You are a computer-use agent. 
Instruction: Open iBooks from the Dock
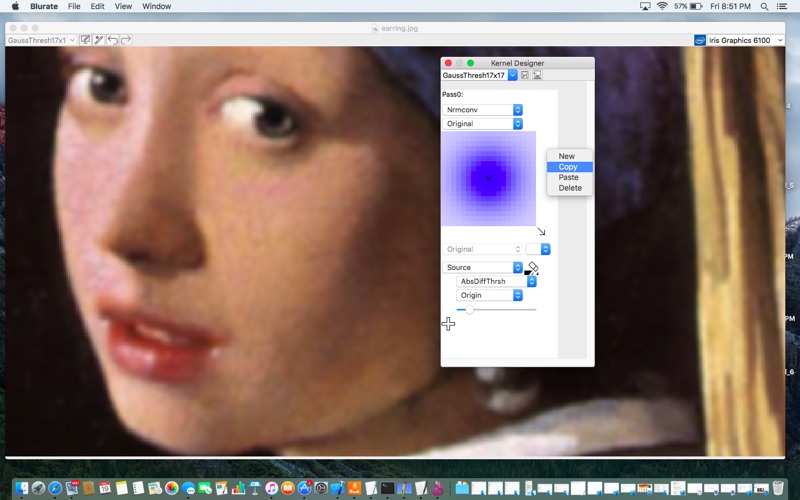tap(288, 488)
